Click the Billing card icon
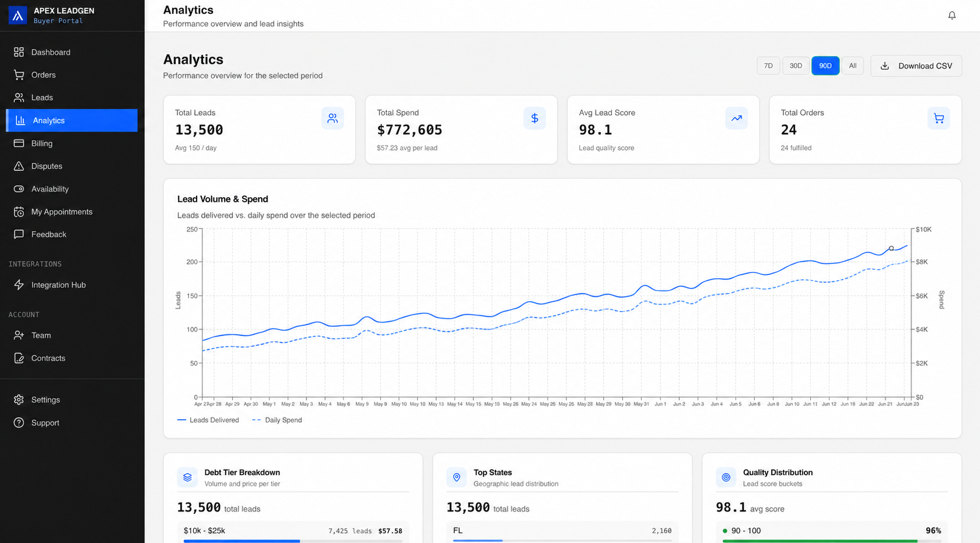This screenshot has width=980, height=543. [19, 143]
